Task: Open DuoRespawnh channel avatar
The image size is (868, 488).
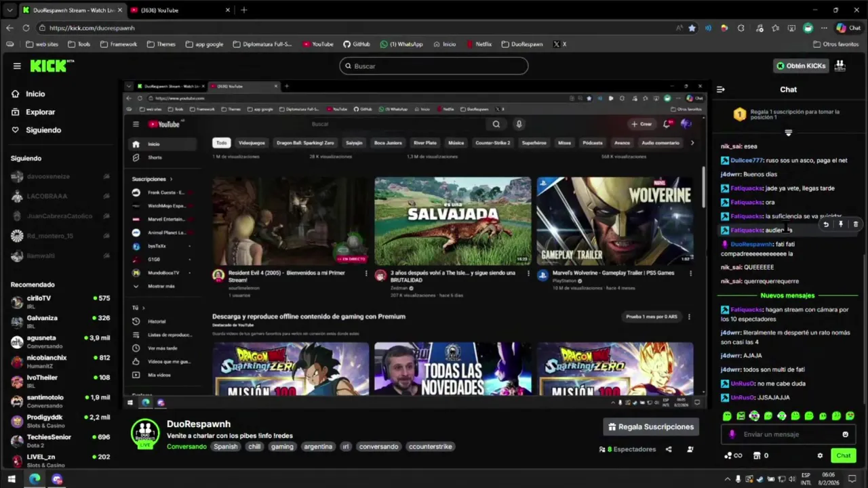Action: pos(145,433)
